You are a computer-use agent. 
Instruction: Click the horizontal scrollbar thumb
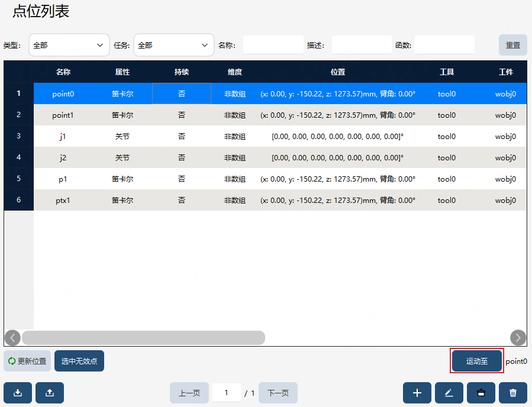pos(143,338)
